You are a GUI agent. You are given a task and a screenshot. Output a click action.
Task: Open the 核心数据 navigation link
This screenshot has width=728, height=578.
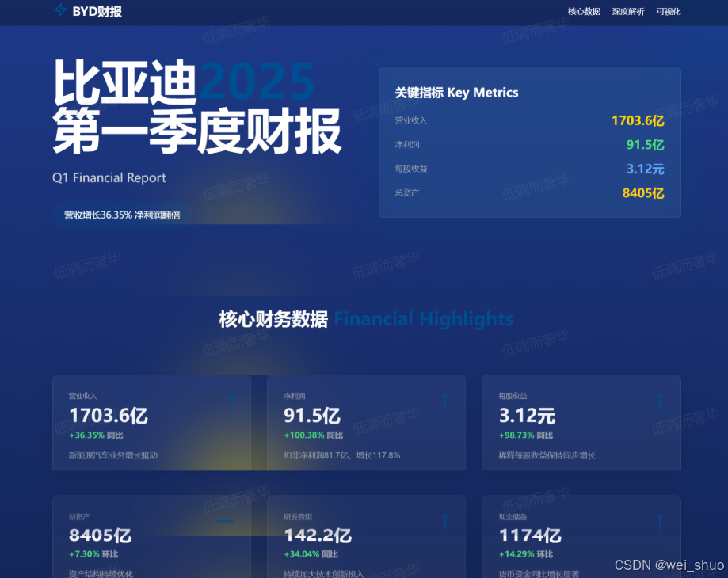click(584, 12)
